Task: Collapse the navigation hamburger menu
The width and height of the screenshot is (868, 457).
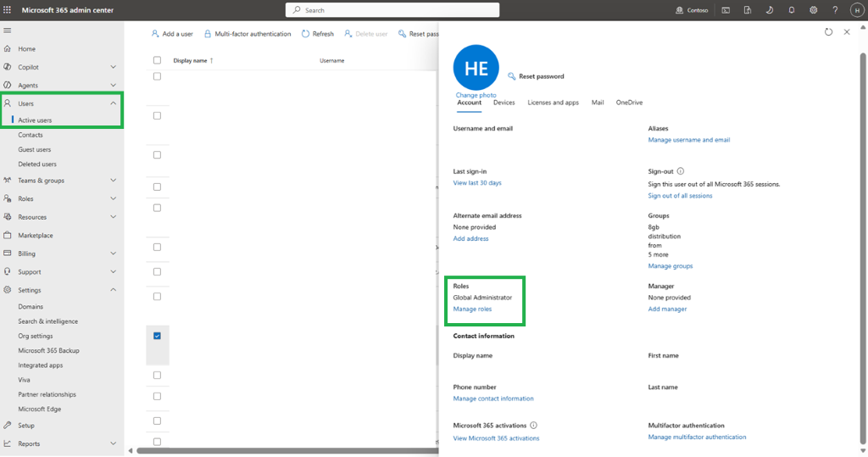Action: coord(7,31)
